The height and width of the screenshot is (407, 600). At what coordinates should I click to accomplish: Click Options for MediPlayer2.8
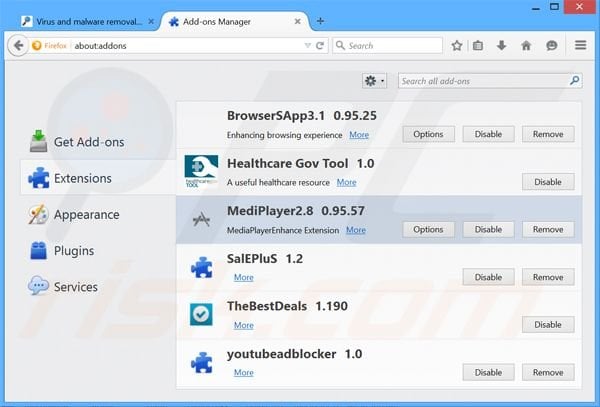[428, 230]
